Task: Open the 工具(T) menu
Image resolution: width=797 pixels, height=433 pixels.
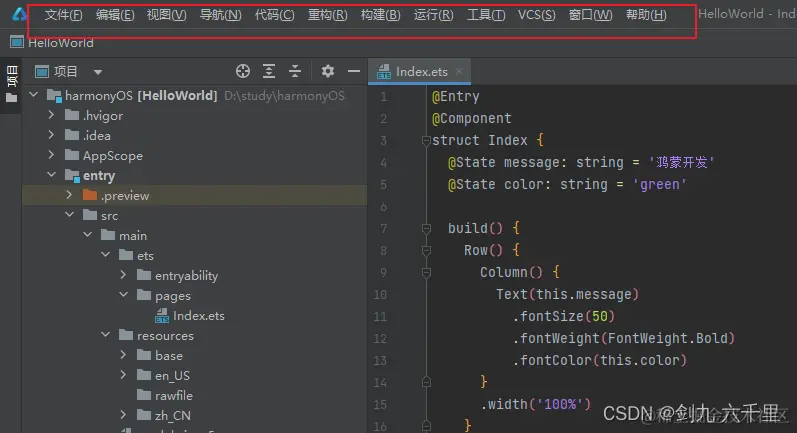Action: coord(486,15)
